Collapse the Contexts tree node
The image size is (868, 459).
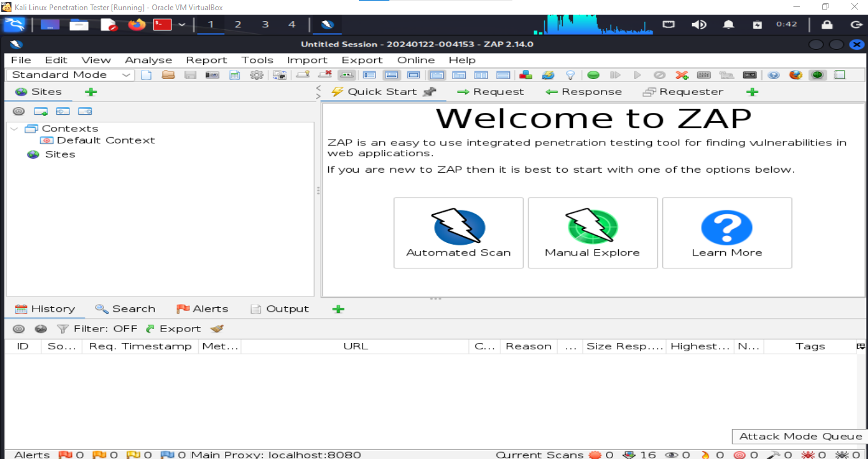click(x=15, y=129)
